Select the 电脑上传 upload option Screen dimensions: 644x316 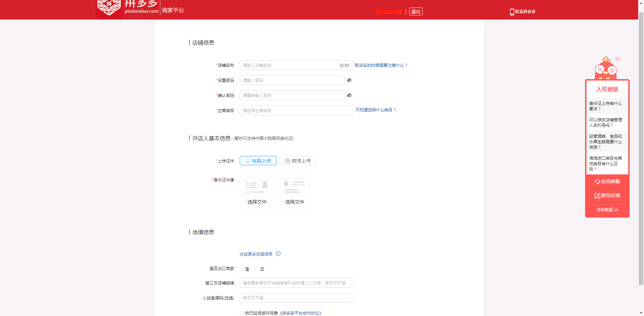258,161
